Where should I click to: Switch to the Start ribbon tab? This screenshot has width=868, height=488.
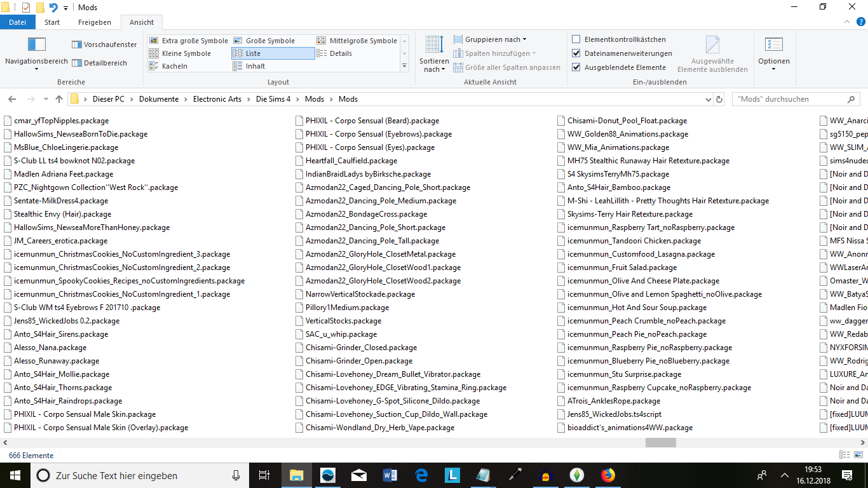(52, 22)
